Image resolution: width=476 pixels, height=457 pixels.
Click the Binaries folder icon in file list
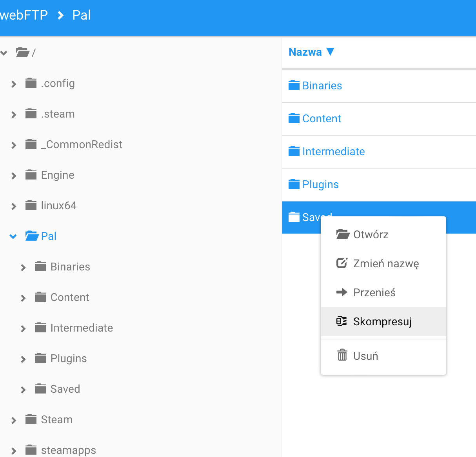pyautogui.click(x=294, y=85)
